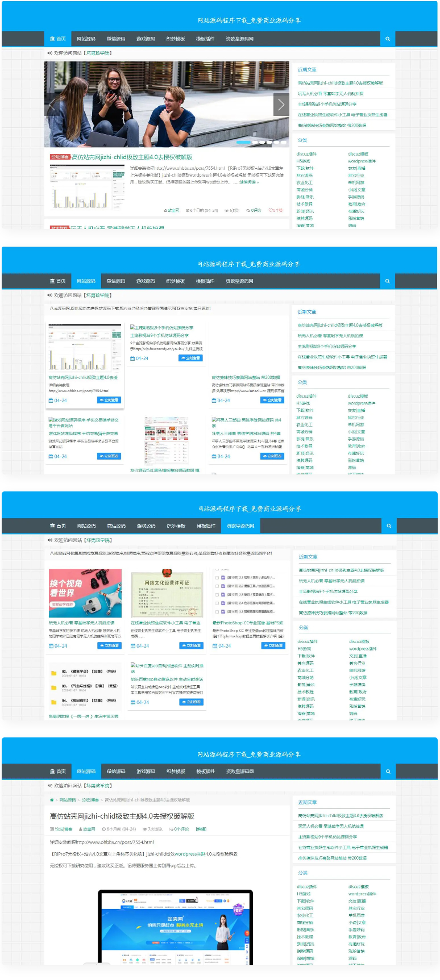Image resolution: width=440 pixels, height=980 pixels.
Task: Click search icon on the 资源皇源码网 tab page
Action: pos(388,526)
